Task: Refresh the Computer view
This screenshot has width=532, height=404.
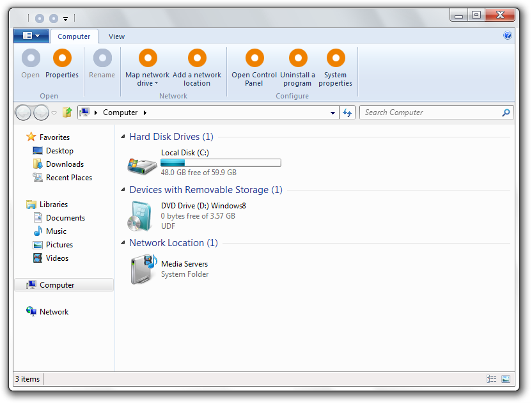Action: 347,113
